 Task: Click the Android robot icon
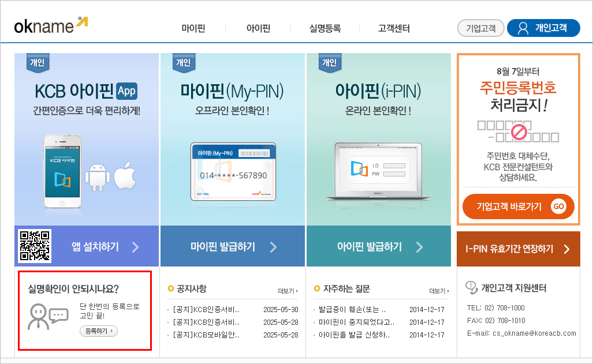pos(98,177)
